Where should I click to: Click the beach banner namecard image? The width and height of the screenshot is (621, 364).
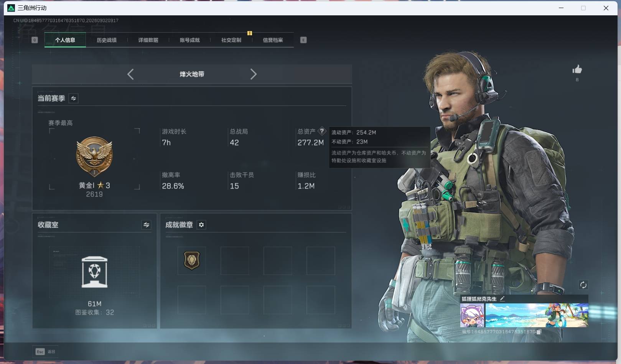(x=537, y=315)
